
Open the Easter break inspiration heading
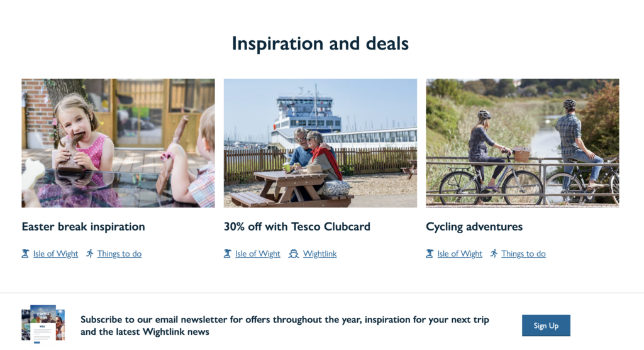pos(84,226)
